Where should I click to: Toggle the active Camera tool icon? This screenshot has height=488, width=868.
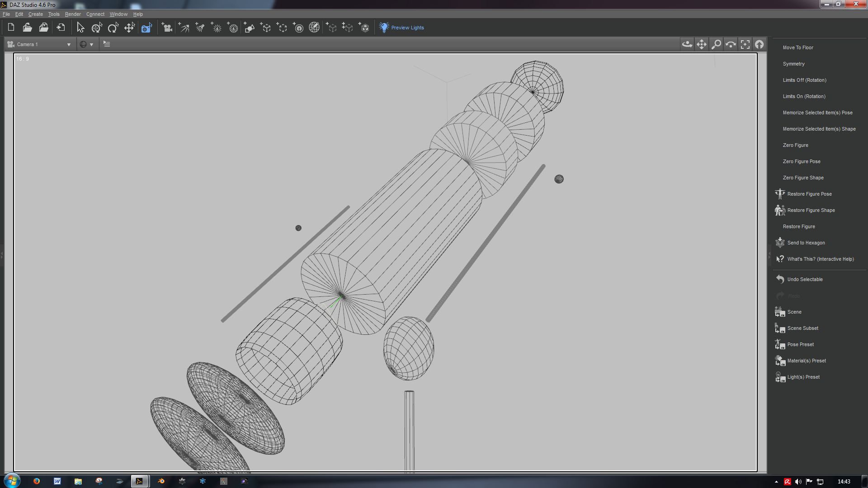(x=146, y=28)
